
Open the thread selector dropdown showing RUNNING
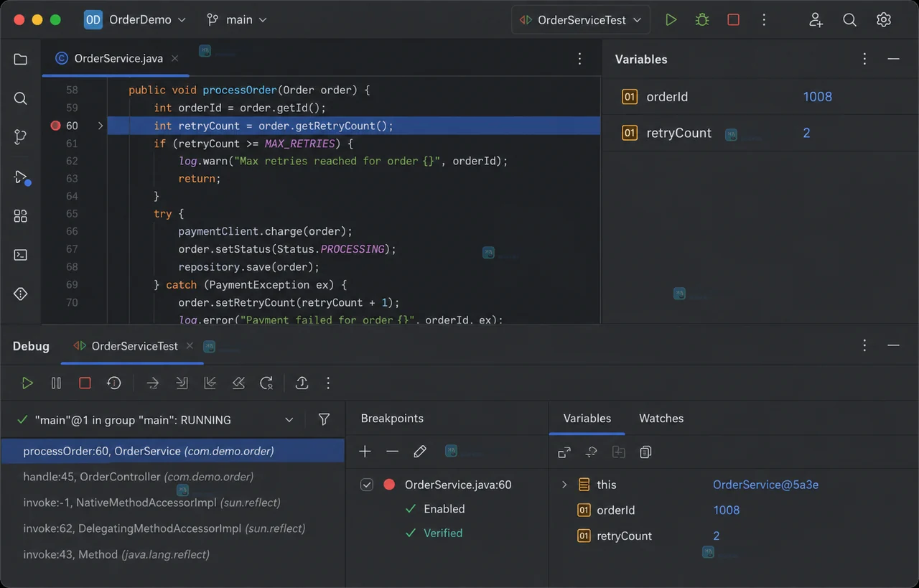point(289,420)
